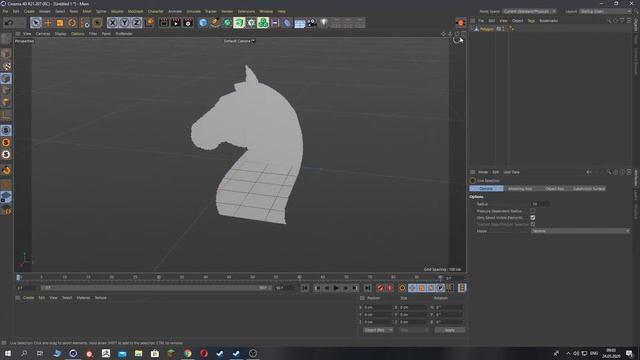
Task: Open the Default Camera viewport dropdown
Action: click(240, 41)
